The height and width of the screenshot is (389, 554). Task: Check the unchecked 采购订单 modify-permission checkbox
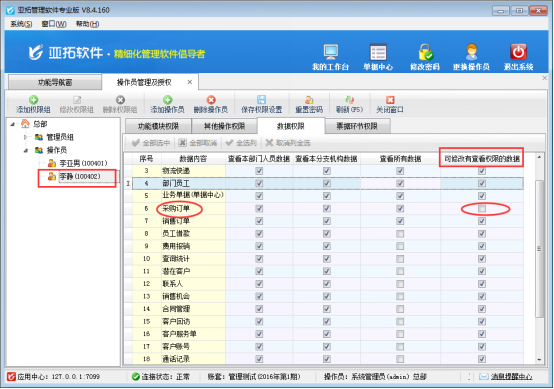pos(482,209)
